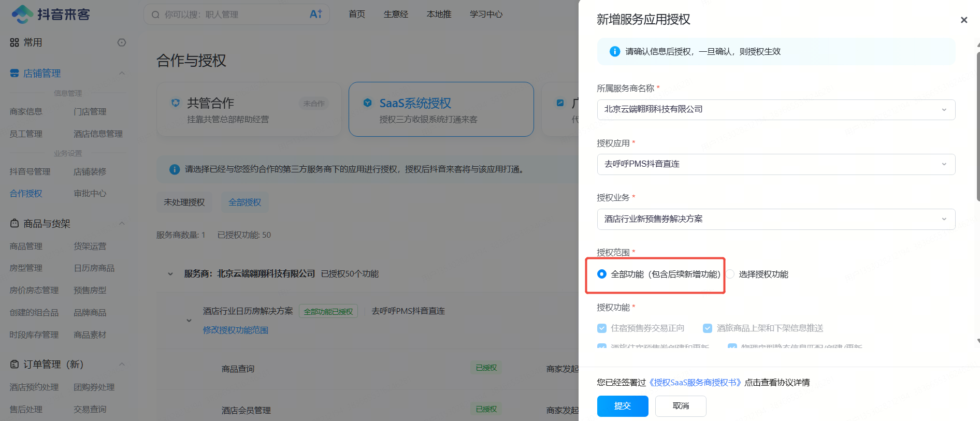Open 员工管理 in sidebar

click(x=26, y=134)
